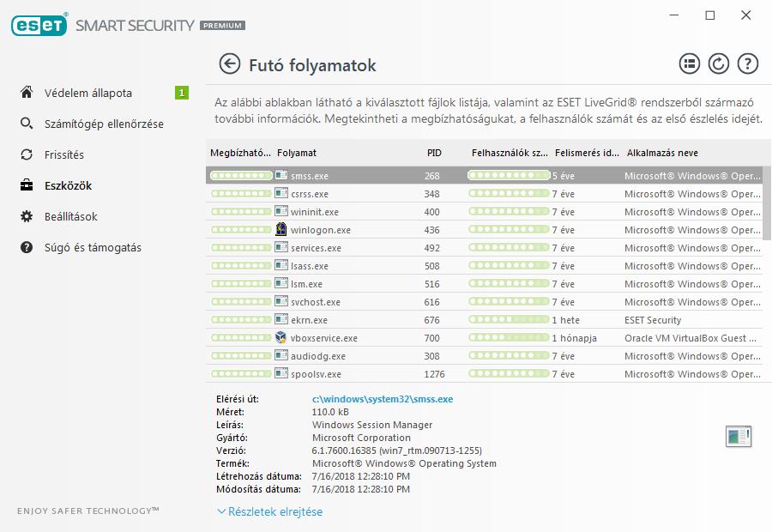Viewport: 772px width, 532px height.
Task: Click the winlogon.exe process icon
Action: [x=281, y=229]
